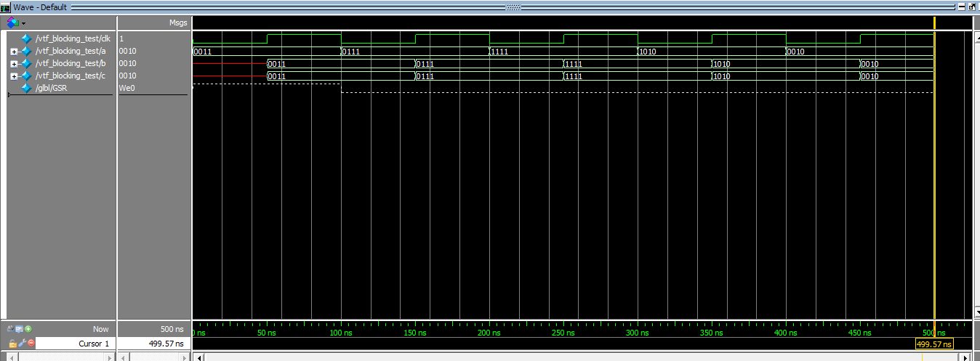Select signal name /vtf_blocking_test/c
The height and width of the screenshot is (361, 980).
(71, 76)
